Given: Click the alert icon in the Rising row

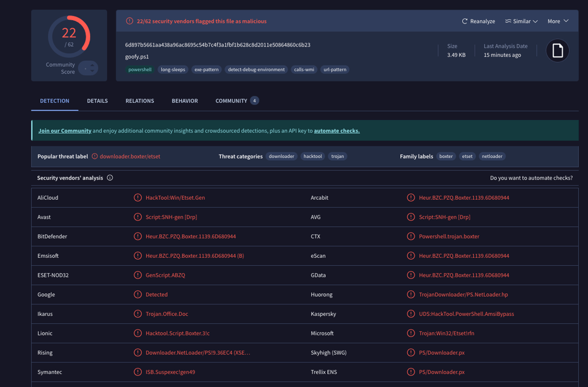Looking at the screenshot, I should [x=138, y=353].
